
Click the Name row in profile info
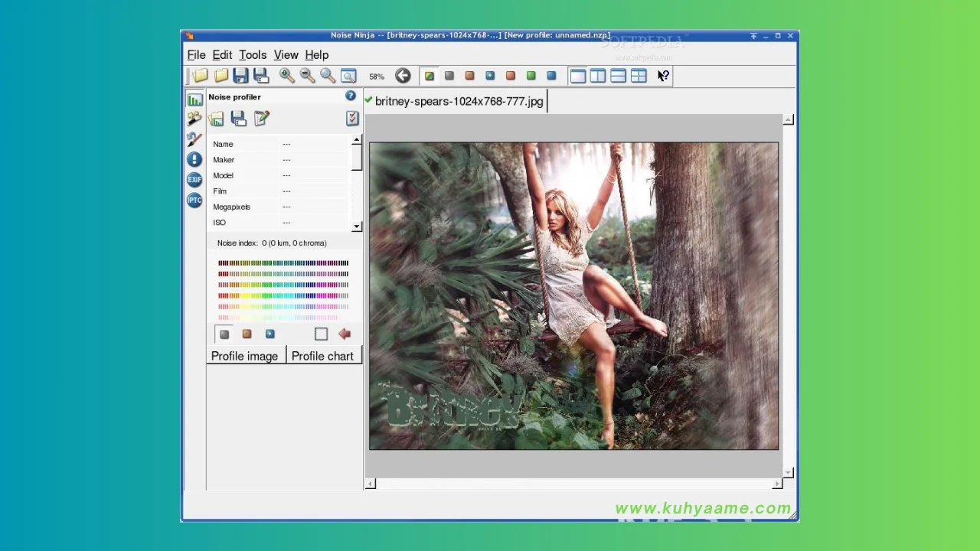tap(279, 144)
